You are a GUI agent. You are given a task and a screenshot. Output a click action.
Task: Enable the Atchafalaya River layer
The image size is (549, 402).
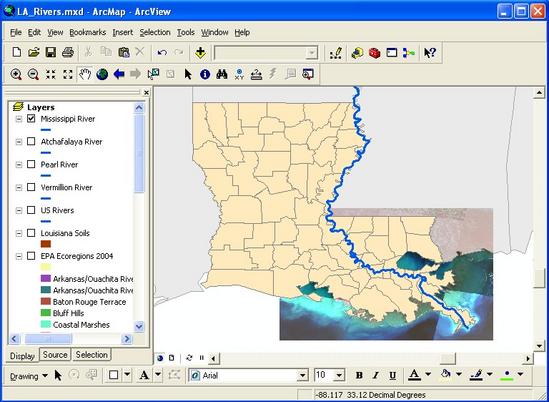coord(31,141)
